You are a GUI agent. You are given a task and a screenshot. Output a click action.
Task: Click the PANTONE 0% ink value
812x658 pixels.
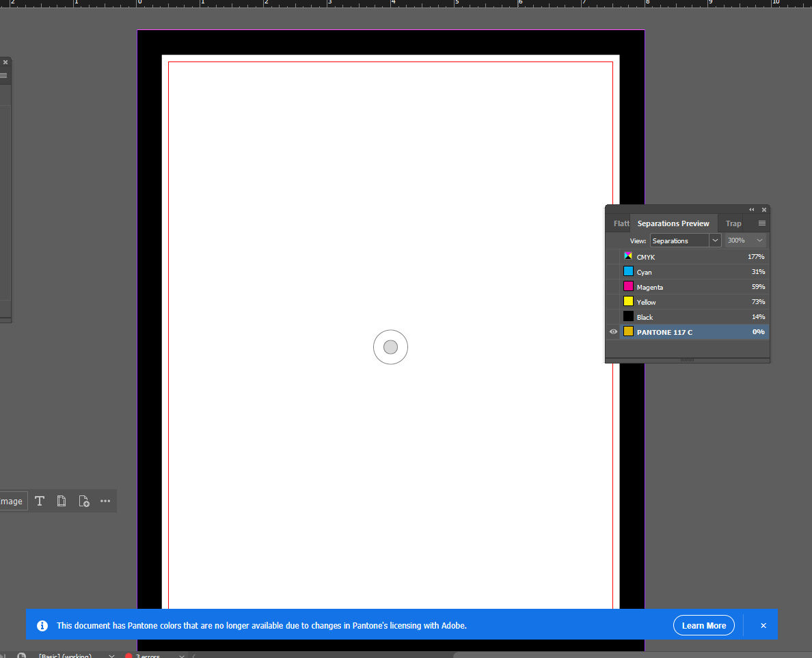coord(759,332)
